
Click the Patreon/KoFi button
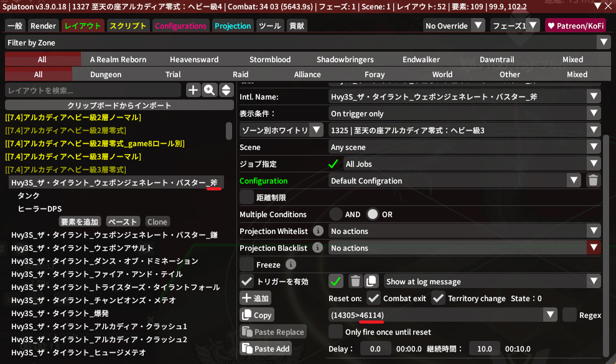pyautogui.click(x=575, y=26)
